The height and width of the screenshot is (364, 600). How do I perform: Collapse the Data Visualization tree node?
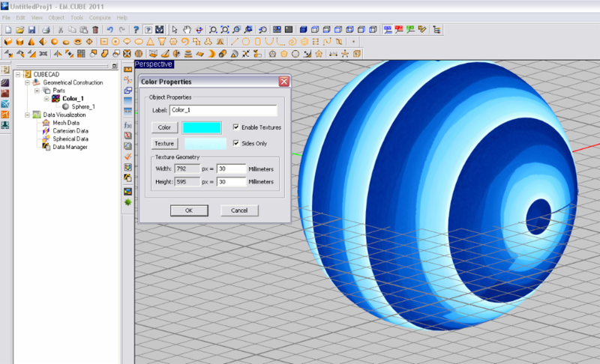pyautogui.click(x=28, y=115)
